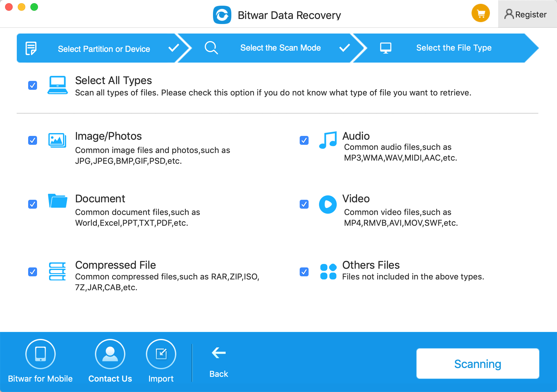Click the Video heading
This screenshot has width=557, height=392.
pyautogui.click(x=356, y=199)
